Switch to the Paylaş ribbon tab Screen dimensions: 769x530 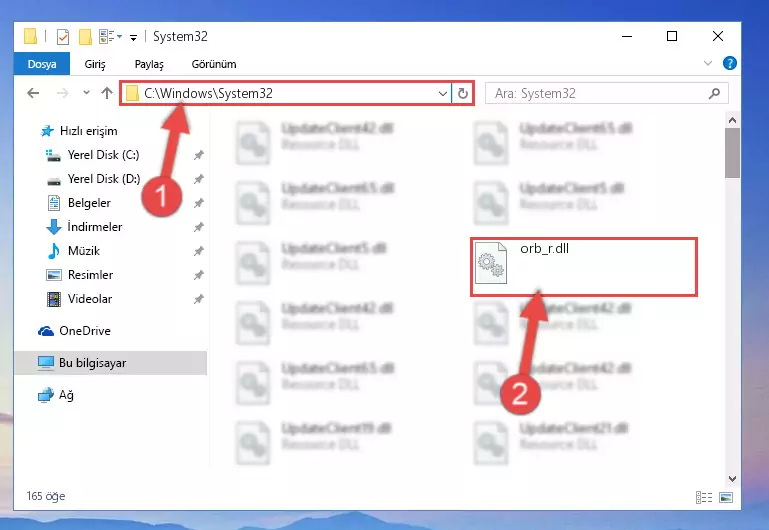[x=149, y=64]
